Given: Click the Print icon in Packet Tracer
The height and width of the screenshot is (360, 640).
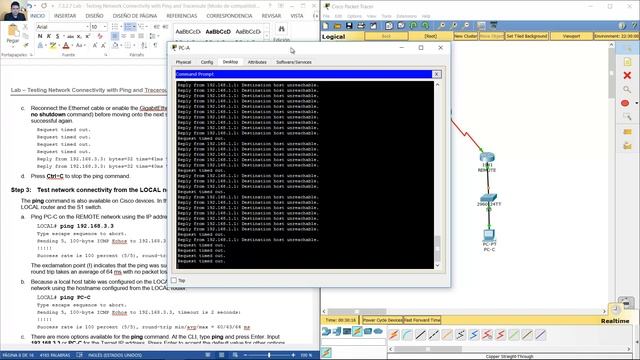Looking at the screenshot, I should tap(361, 26).
